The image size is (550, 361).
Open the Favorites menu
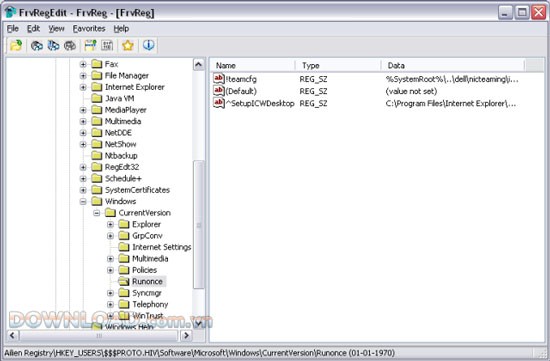pyautogui.click(x=89, y=29)
